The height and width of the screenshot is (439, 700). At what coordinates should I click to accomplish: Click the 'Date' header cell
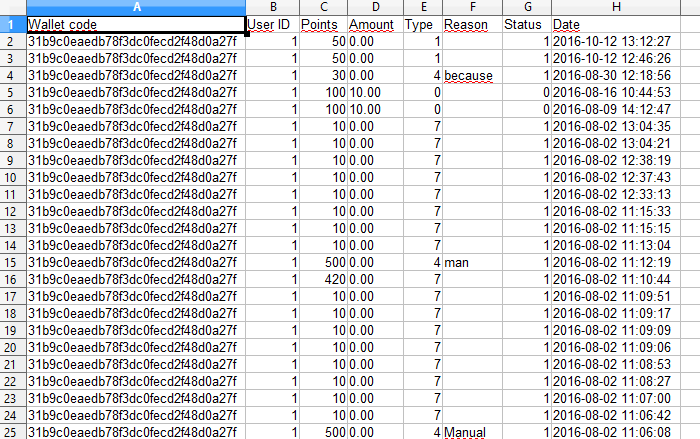coord(616,24)
